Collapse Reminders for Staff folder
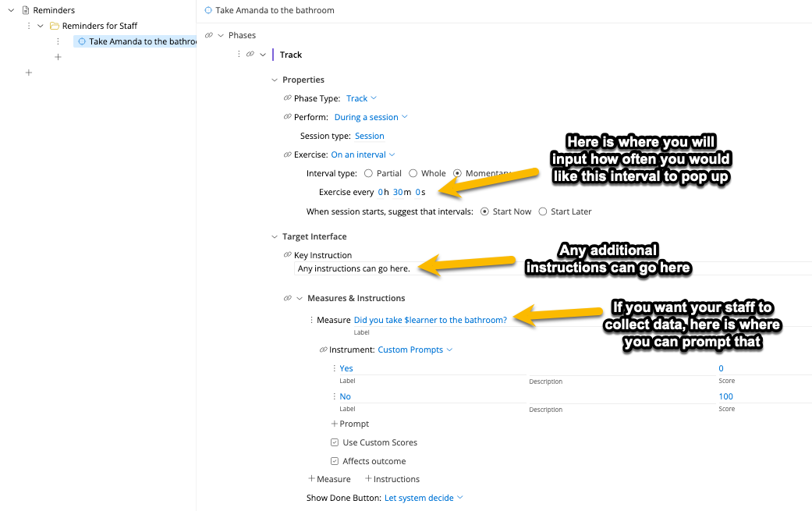Image resolution: width=812 pixels, height=511 pixels. pos(41,26)
